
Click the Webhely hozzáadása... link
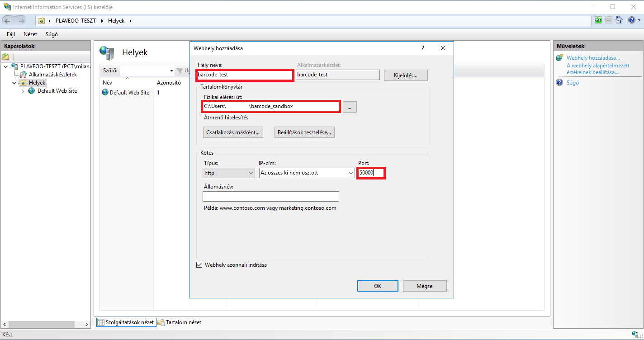593,58
